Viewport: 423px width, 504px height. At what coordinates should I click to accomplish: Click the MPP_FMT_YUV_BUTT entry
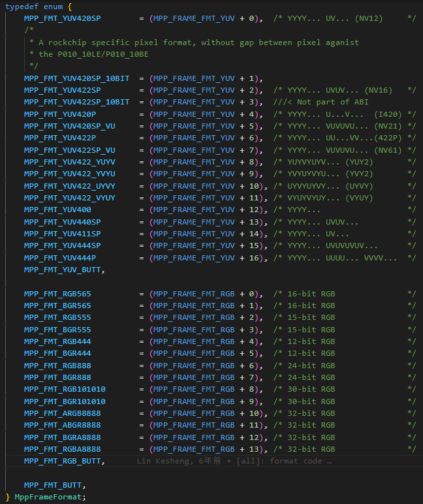(64, 270)
